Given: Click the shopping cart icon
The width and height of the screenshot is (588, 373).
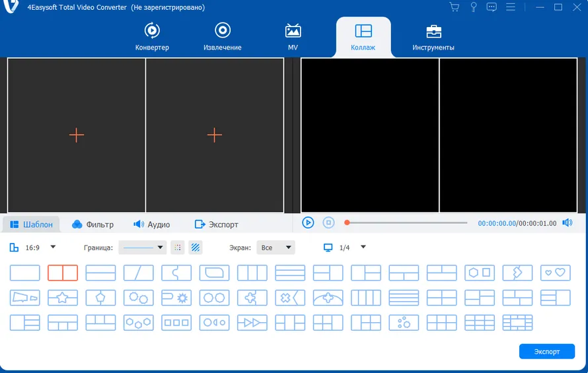Looking at the screenshot, I should pos(454,7).
